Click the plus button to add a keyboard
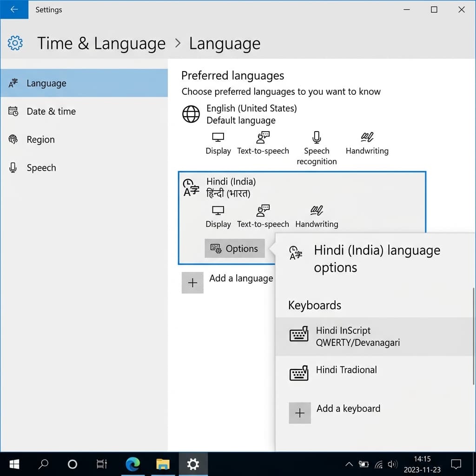476x476 pixels. point(300,413)
